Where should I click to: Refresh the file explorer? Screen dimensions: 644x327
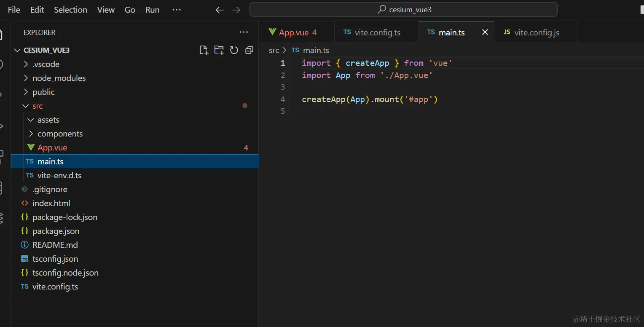[x=234, y=50]
